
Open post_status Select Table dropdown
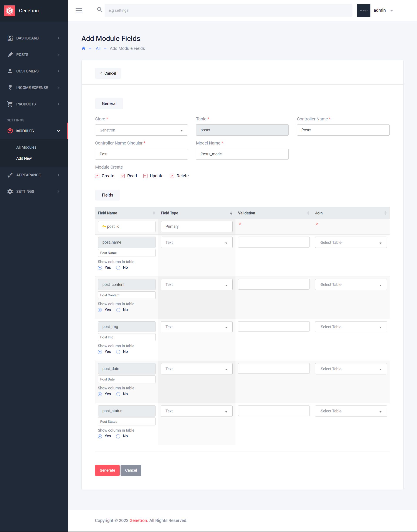pos(351,411)
